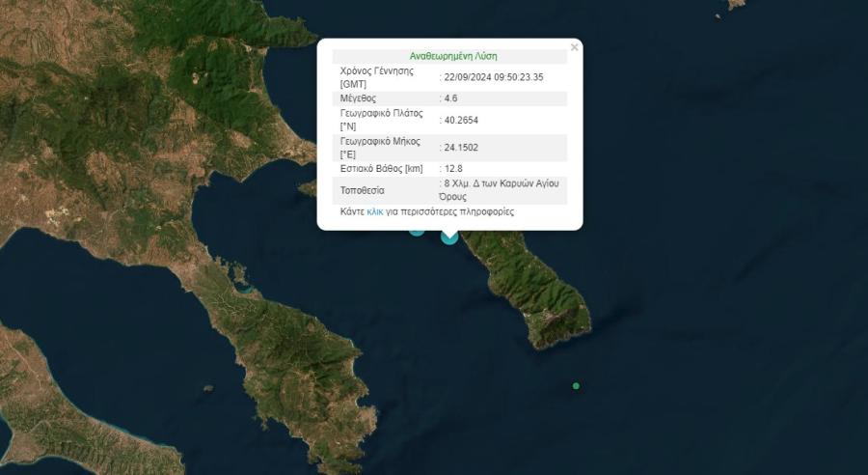Click the 'Γεωγραφικό Πλάτος [°N]' label

tap(381, 121)
